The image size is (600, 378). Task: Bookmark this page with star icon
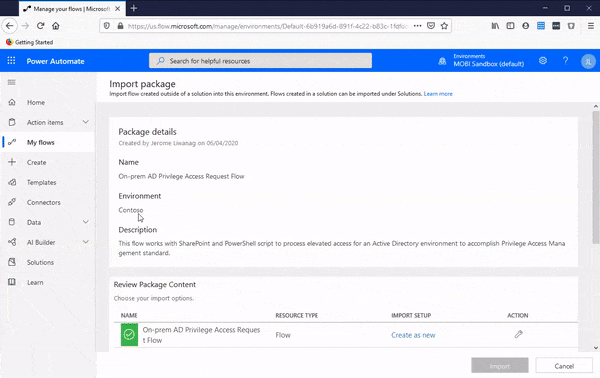click(444, 26)
